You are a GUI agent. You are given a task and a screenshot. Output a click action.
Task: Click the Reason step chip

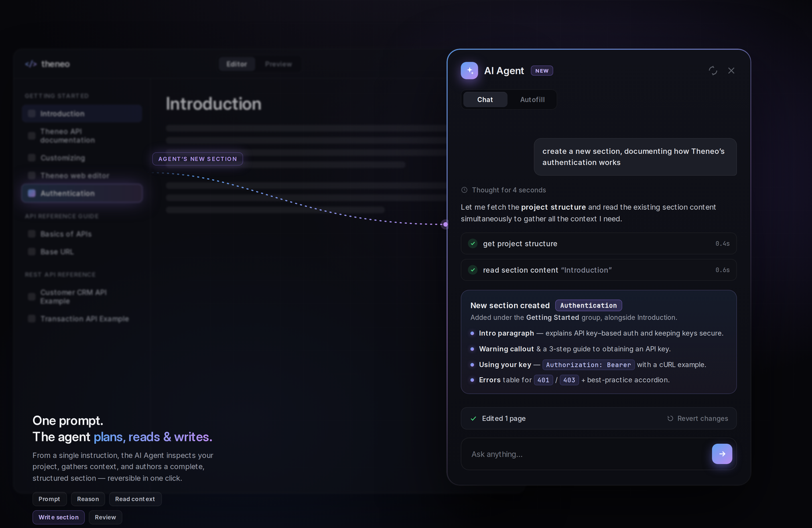88,499
